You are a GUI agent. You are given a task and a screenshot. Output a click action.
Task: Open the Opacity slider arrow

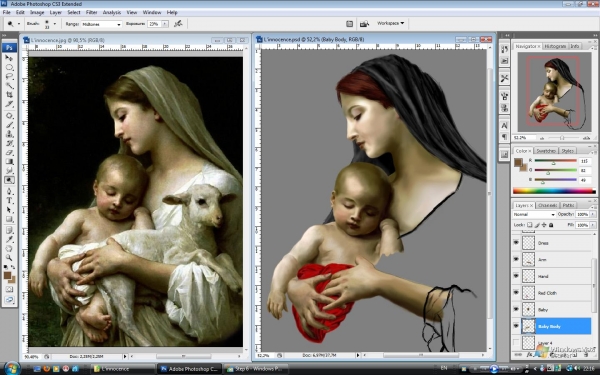click(x=593, y=214)
